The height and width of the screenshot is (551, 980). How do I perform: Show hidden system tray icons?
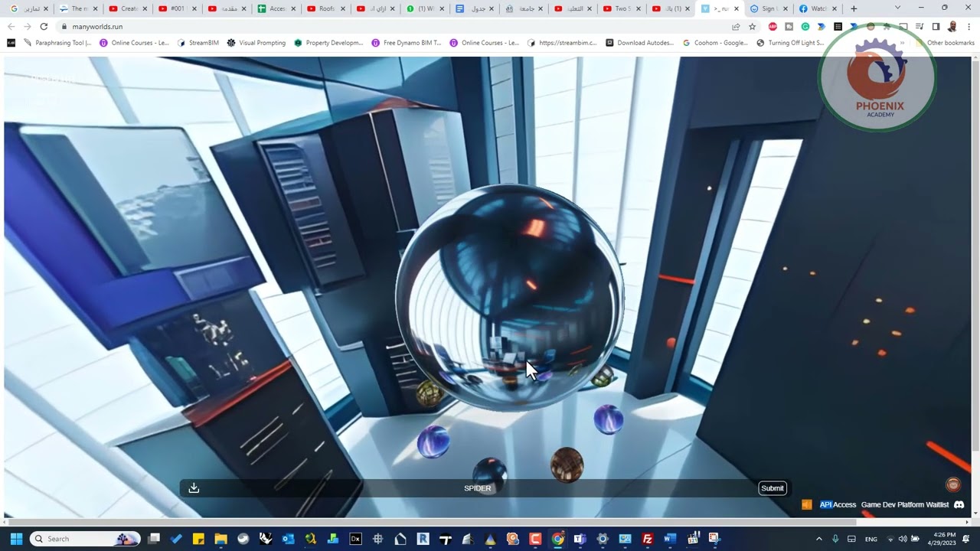818,539
